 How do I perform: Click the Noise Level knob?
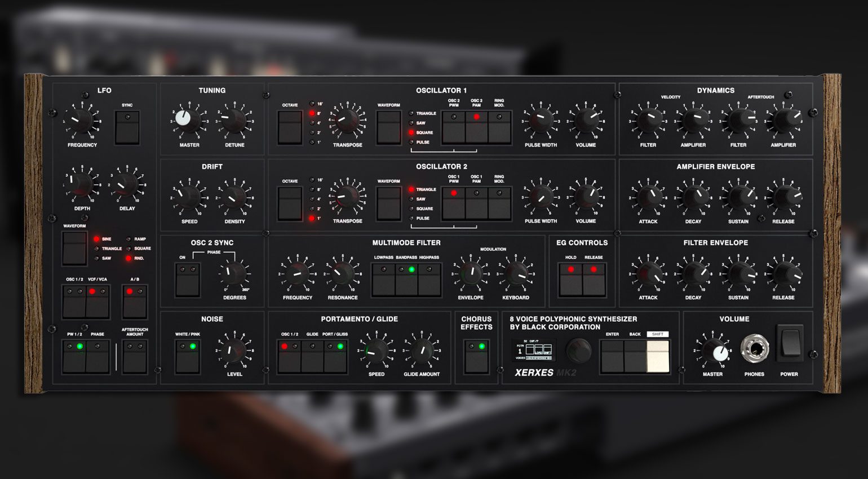pyautogui.click(x=234, y=350)
